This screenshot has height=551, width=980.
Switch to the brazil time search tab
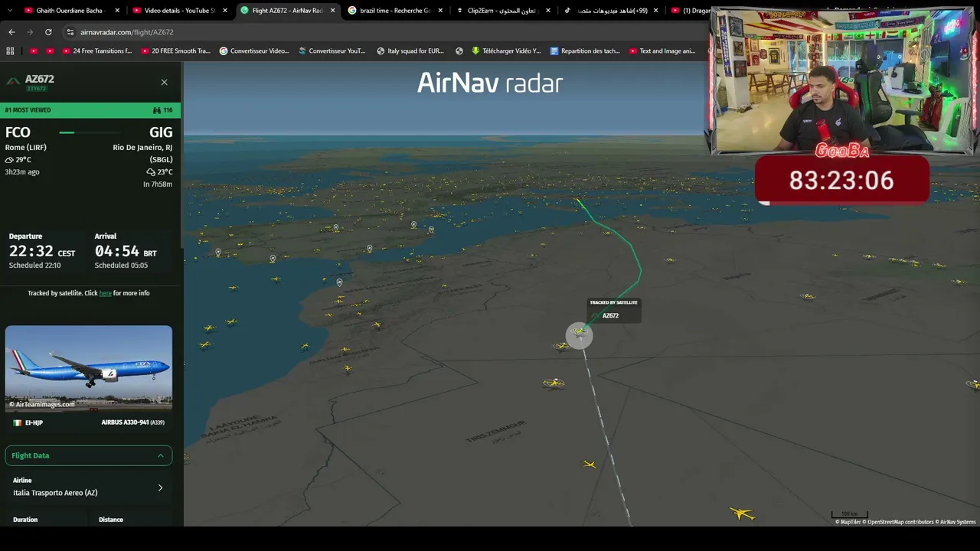(x=395, y=11)
